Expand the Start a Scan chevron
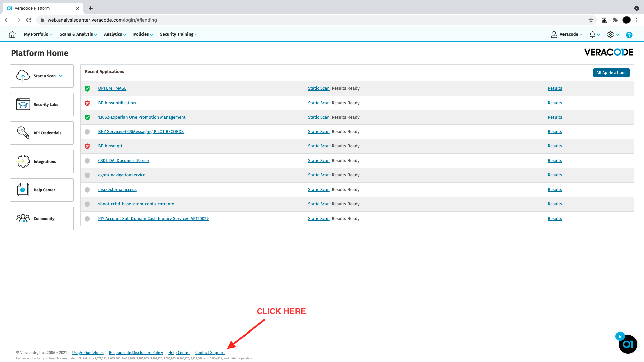Image resolution: width=644 pixels, height=362 pixels. (60, 76)
